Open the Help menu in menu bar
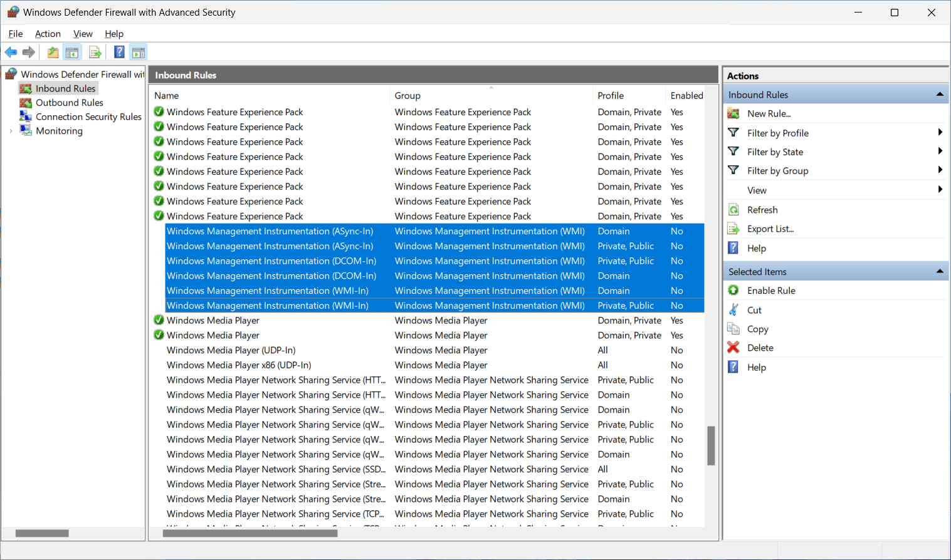This screenshot has width=951, height=560. [x=114, y=34]
